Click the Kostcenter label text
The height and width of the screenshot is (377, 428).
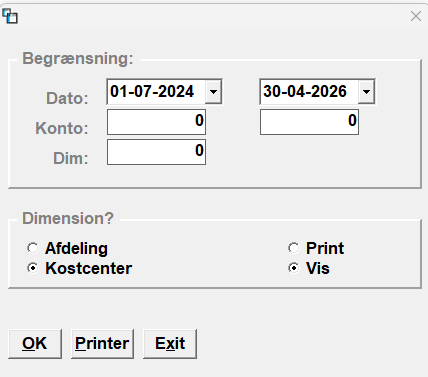click(x=89, y=268)
